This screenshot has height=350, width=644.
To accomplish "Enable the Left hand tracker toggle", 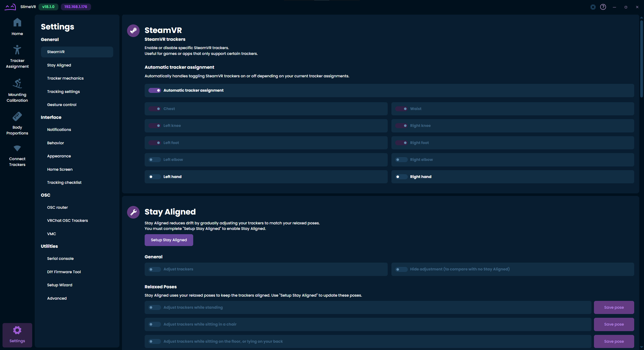I will click(154, 177).
